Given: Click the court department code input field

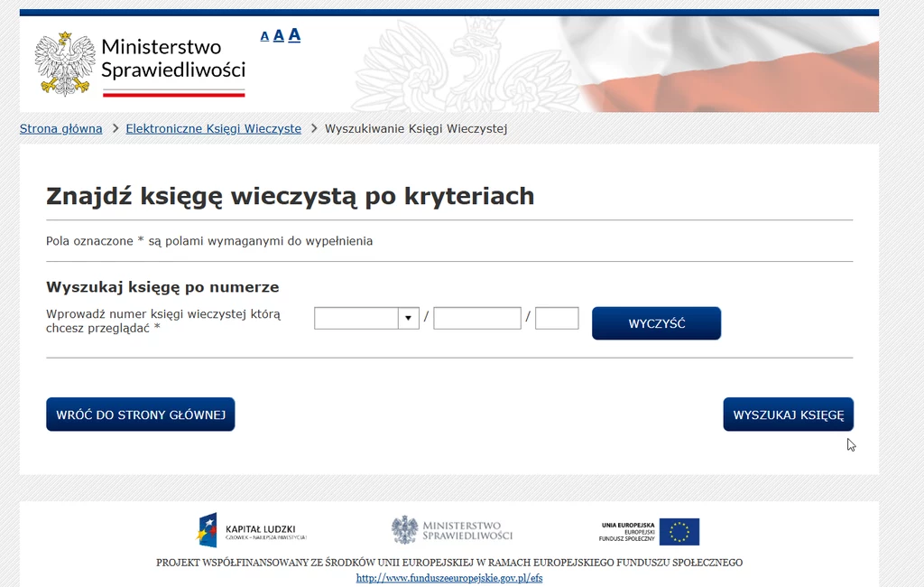Looking at the screenshot, I should click(x=356, y=319).
